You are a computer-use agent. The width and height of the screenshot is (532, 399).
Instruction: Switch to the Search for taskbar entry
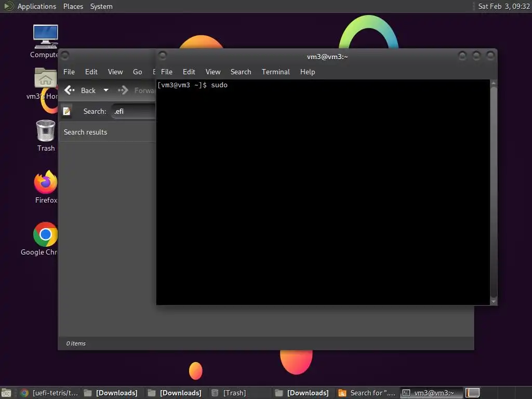(367, 393)
